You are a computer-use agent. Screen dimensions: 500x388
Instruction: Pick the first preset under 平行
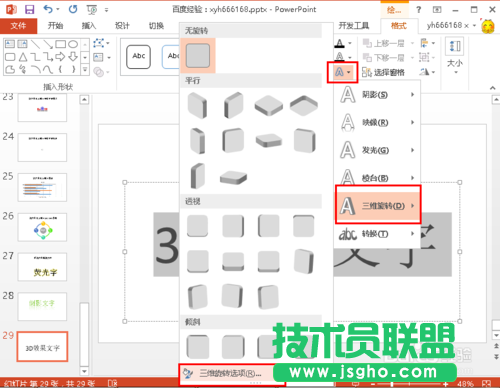point(197,105)
